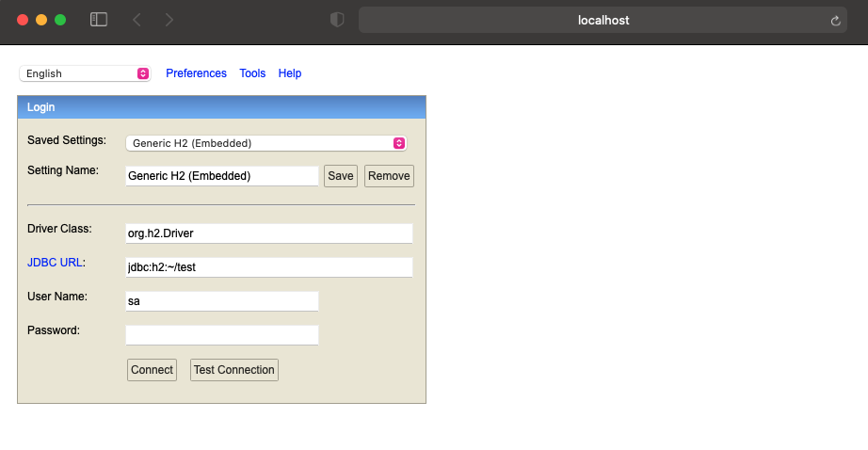Click the localhost address bar
Viewport: 868px width, 450px height.
pyautogui.click(x=603, y=20)
